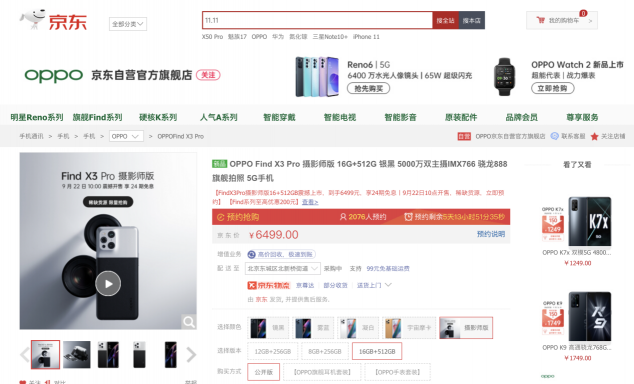634x384 pixels.
Task: Click the 查看> promotion link
Action: click(x=310, y=202)
